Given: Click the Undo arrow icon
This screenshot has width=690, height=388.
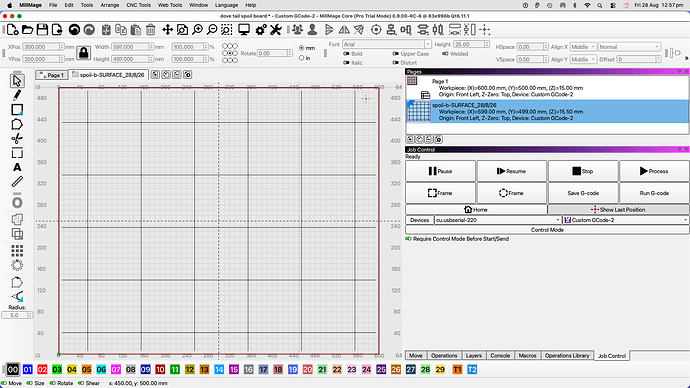Looking at the screenshot, I should pyautogui.click(x=74, y=29).
